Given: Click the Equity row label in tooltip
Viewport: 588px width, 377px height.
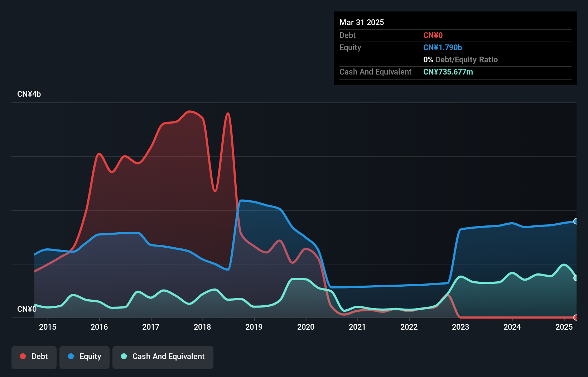Looking at the screenshot, I should [350, 47].
